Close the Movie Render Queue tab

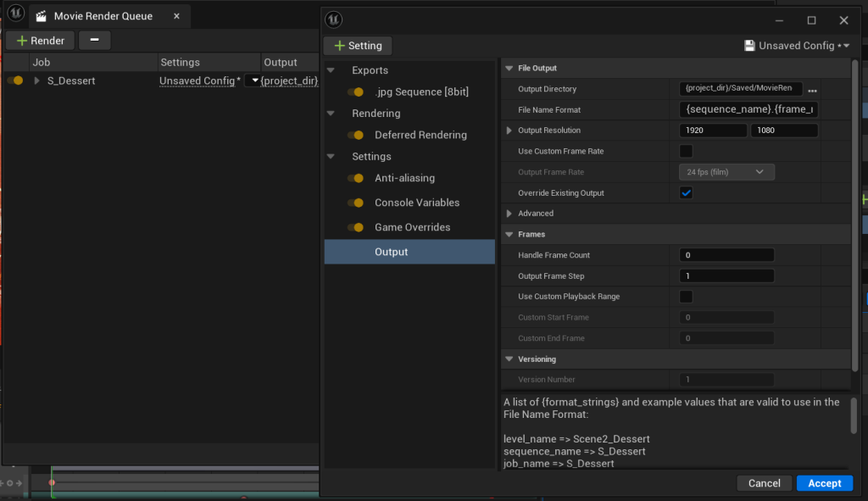click(x=176, y=16)
